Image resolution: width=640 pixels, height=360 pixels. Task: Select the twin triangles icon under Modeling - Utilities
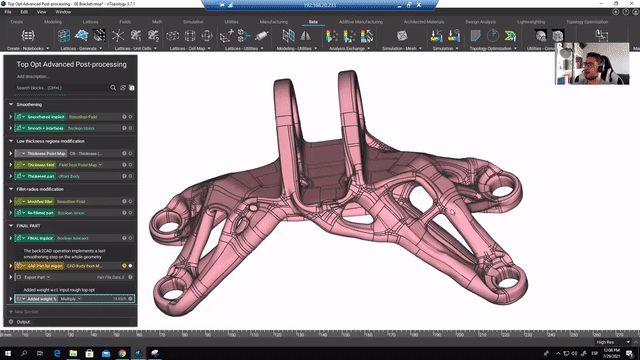coord(305,36)
